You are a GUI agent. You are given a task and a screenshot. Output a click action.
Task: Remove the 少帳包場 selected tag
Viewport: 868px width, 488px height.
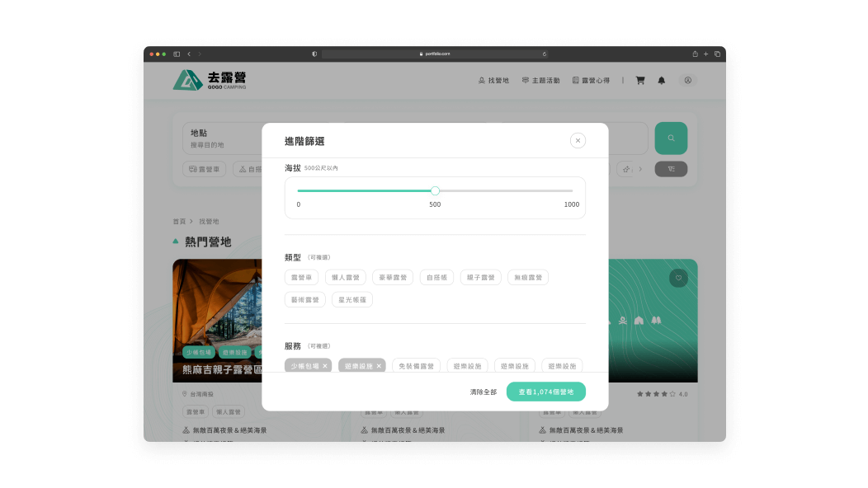click(x=325, y=366)
